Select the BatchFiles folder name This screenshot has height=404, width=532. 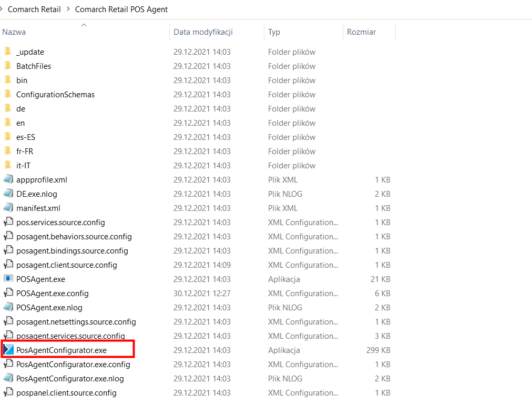pos(34,66)
